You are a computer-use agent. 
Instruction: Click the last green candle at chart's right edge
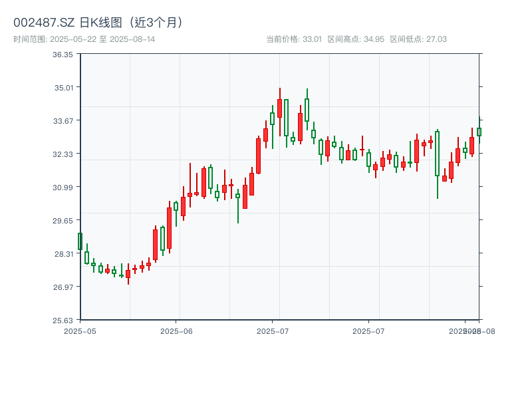[479, 132]
